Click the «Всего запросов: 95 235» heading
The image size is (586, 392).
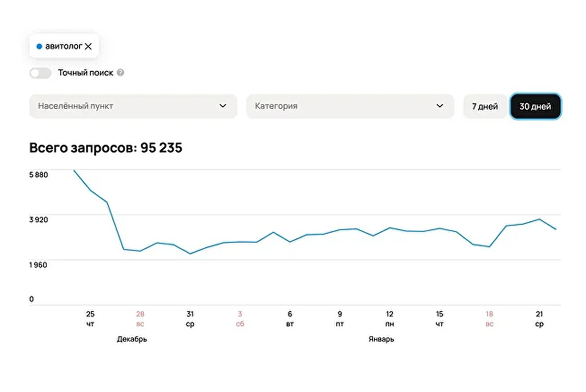(x=105, y=147)
